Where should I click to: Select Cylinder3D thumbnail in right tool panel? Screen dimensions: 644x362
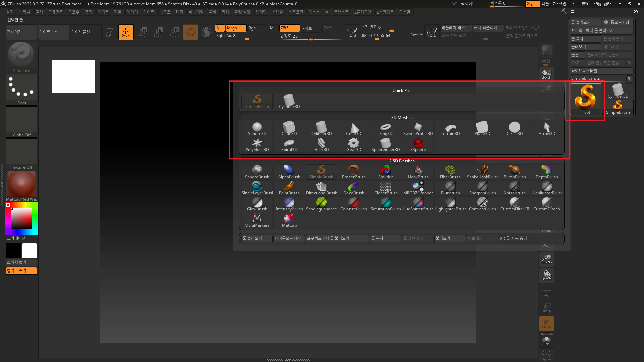[618, 91]
